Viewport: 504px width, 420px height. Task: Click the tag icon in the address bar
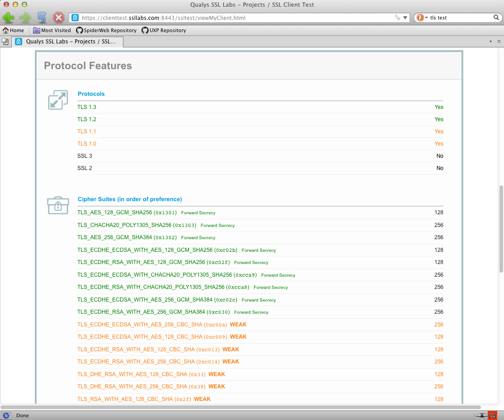pyautogui.click(x=398, y=18)
